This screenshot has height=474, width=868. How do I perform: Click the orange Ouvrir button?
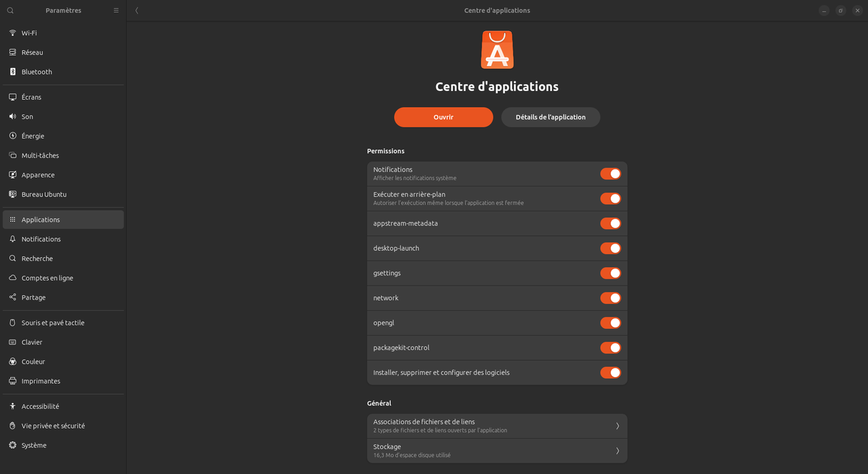click(443, 117)
